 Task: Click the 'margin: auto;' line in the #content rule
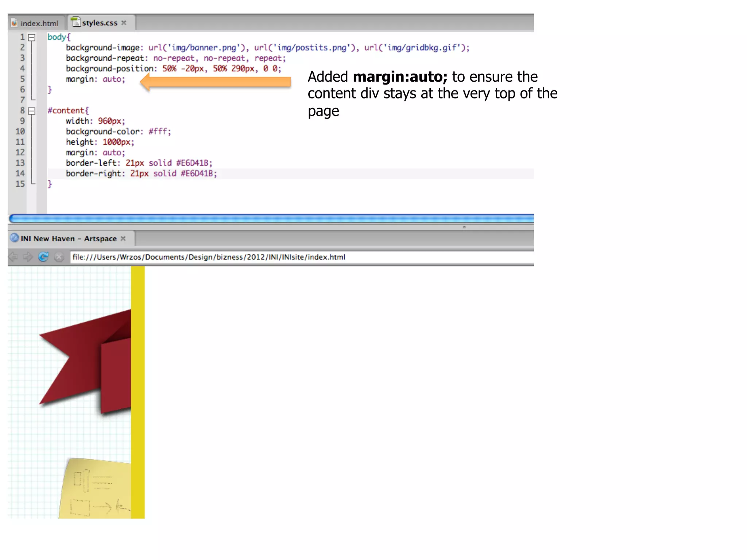[x=95, y=153]
